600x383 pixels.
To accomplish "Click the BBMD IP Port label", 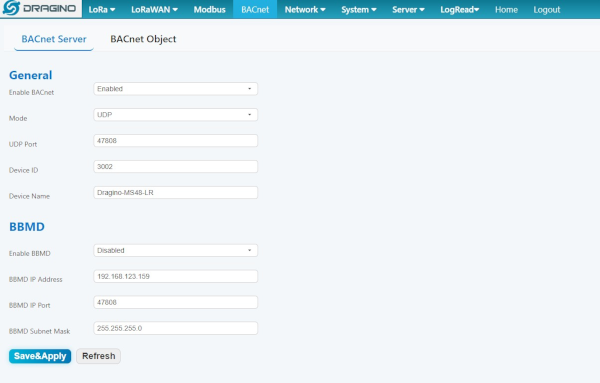I will [x=29, y=305].
